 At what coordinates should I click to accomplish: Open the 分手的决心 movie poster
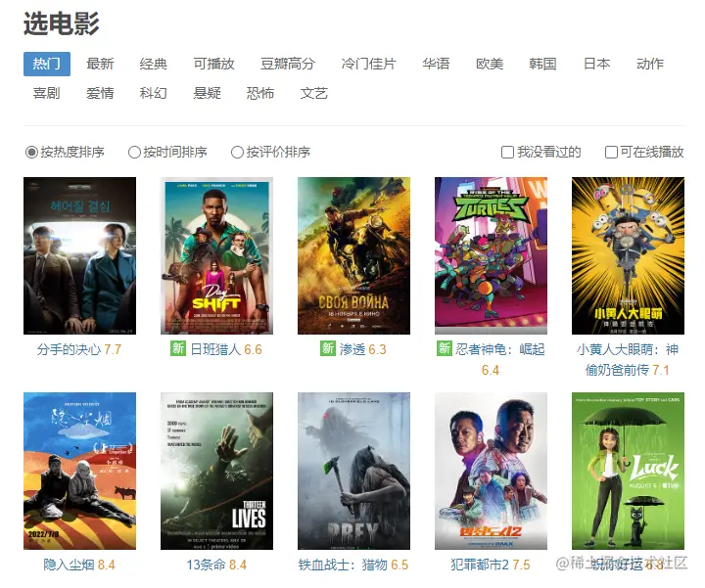coord(79,255)
